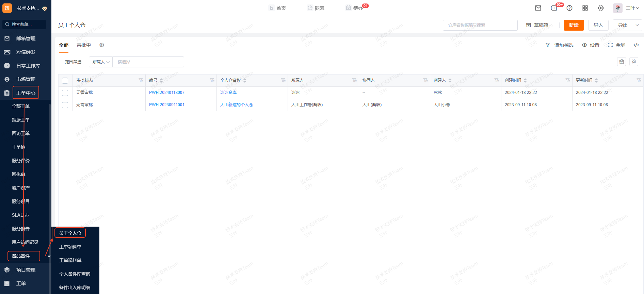Image resolution: width=644 pixels, height=294 pixels.
Task: Open the 冰冰仓库 warehouse link
Action: 228,93
